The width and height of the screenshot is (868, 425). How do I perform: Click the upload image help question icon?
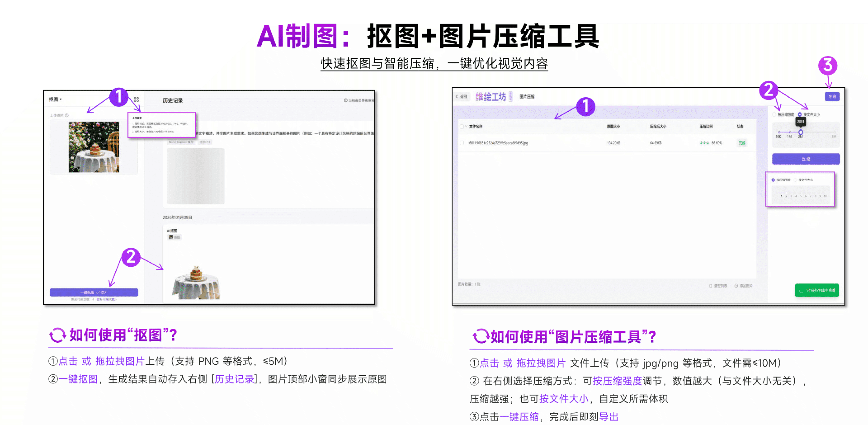point(67,115)
